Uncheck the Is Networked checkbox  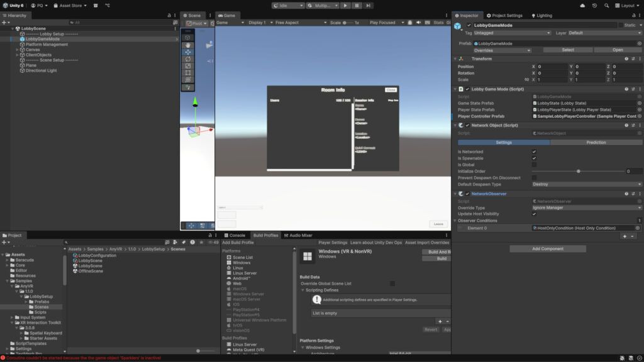point(534,151)
